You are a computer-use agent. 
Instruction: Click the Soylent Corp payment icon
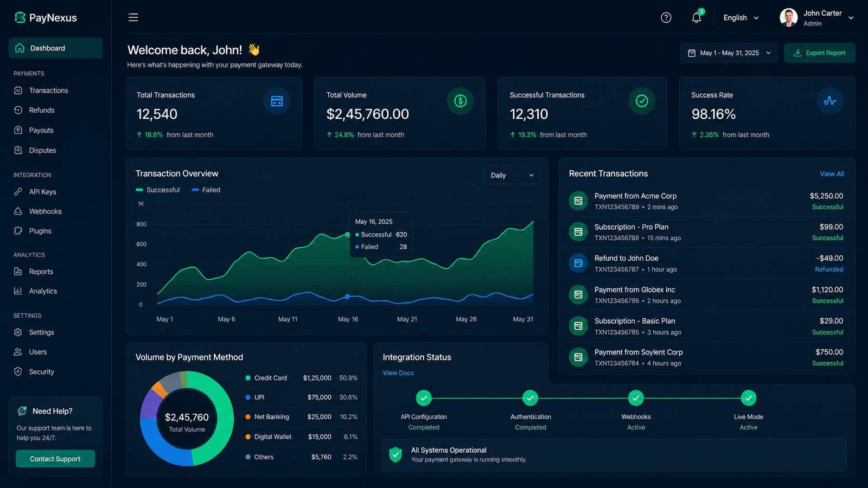(578, 357)
